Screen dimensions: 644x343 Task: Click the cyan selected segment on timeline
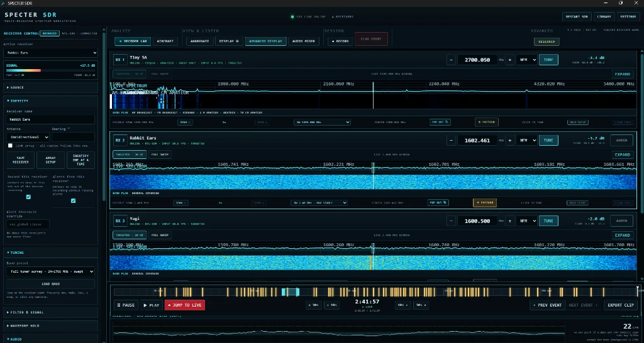(x=291, y=291)
